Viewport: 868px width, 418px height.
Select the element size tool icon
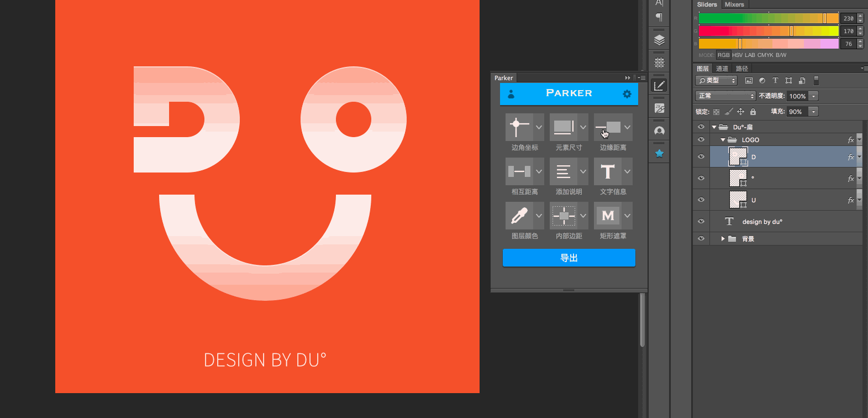pos(563,127)
